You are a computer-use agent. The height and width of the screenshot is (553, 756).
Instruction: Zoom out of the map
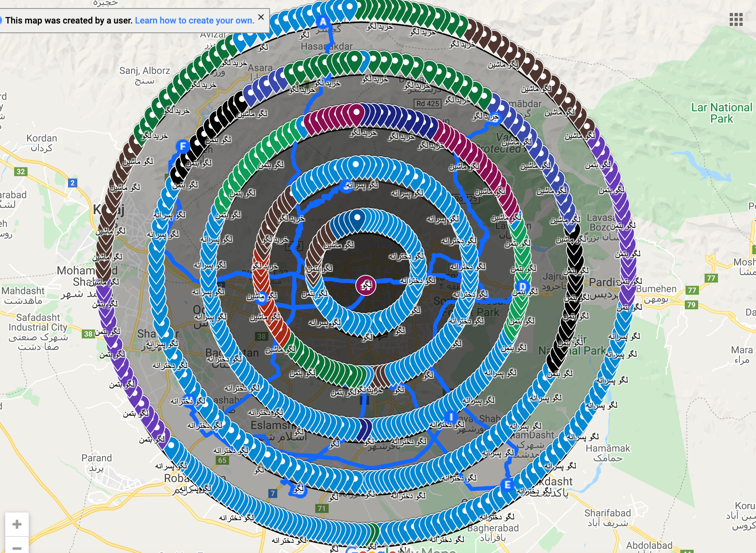click(17, 547)
